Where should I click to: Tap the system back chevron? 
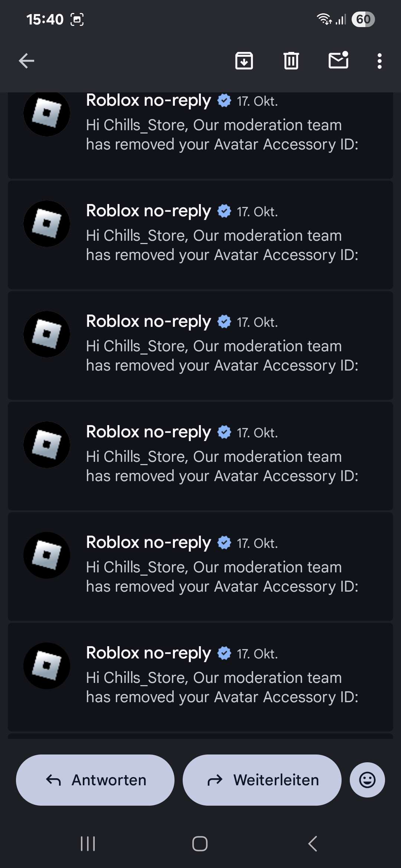pos(313,844)
